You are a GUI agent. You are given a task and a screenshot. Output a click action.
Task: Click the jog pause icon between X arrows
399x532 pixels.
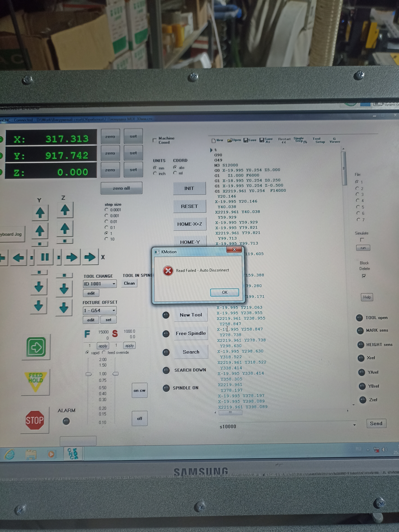point(45,257)
